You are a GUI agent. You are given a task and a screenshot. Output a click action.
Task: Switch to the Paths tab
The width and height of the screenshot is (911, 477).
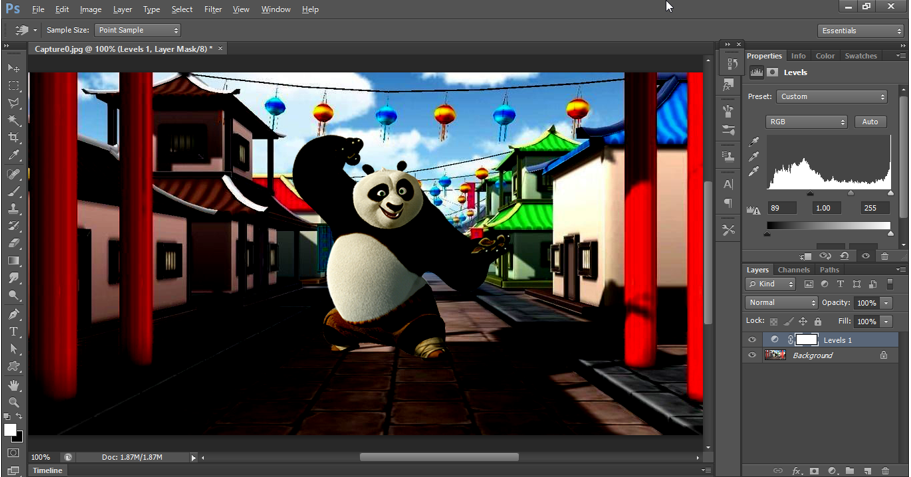tap(829, 270)
